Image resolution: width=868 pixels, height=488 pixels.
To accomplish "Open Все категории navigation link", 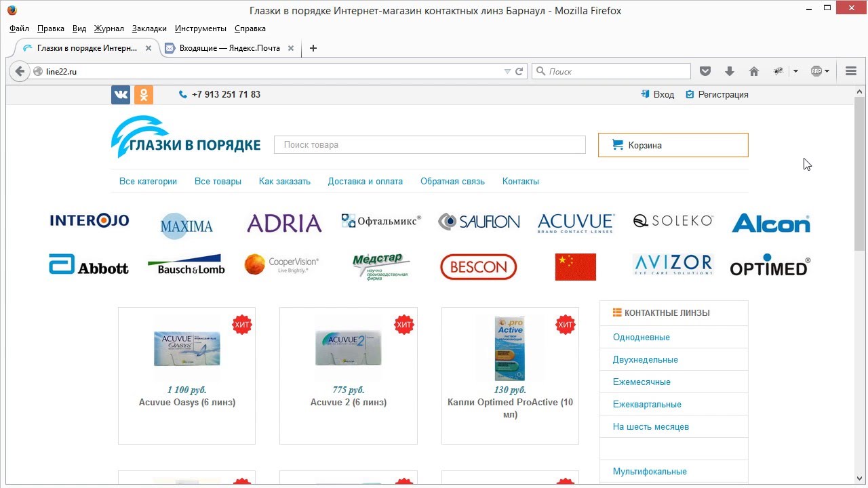I will (148, 181).
